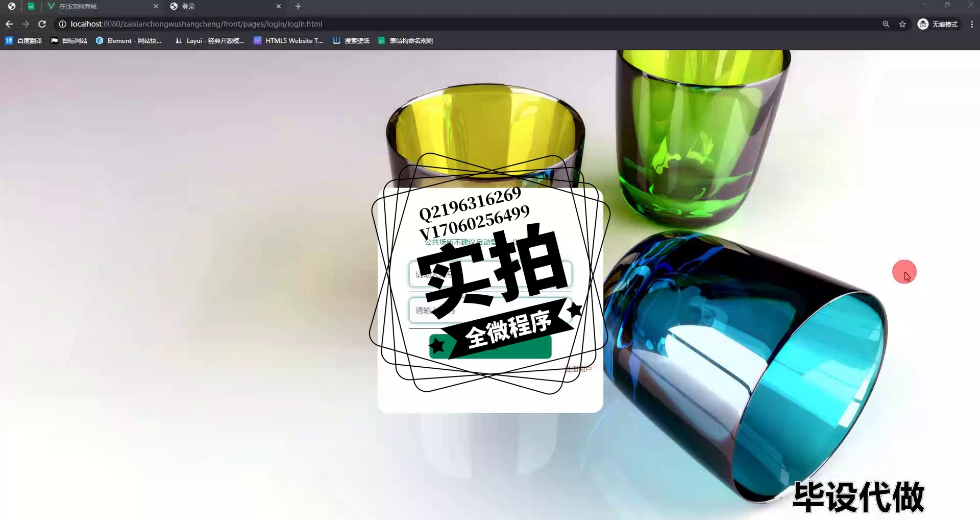Select the first pinned globe tab
The width and height of the screenshot is (980, 520).
12,6
